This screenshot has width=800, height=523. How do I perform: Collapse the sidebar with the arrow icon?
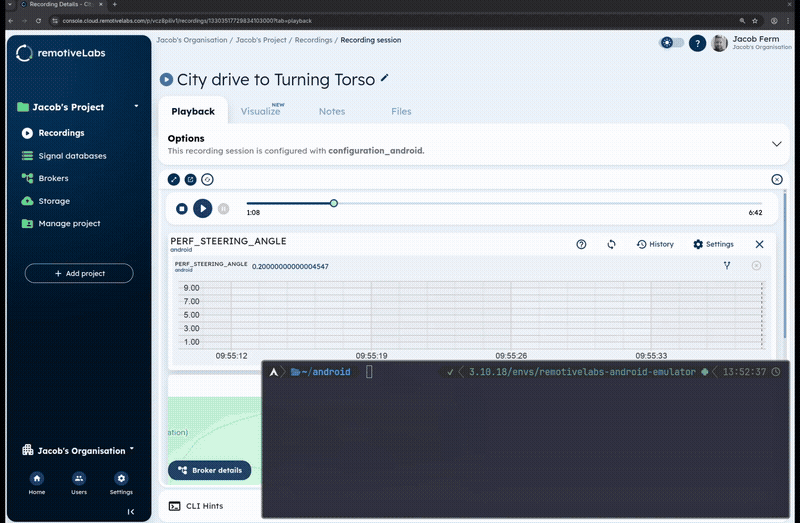[131, 512]
